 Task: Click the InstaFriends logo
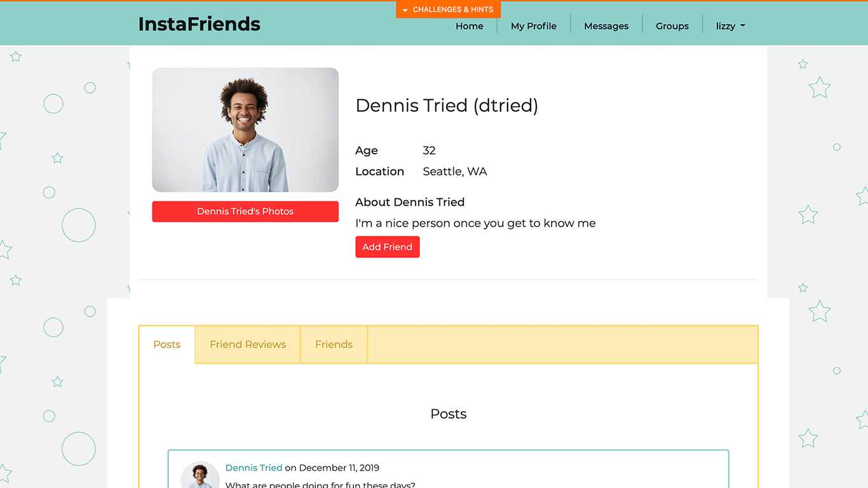point(199,24)
